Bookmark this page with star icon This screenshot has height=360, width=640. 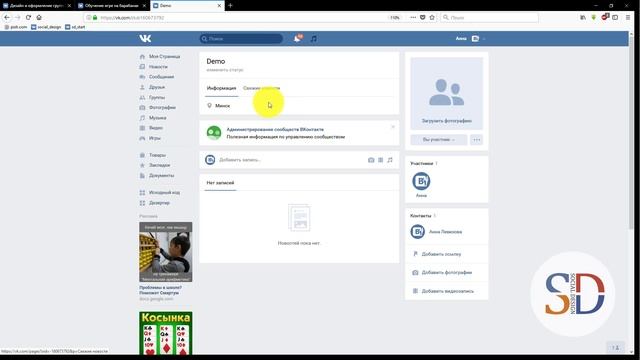432,18
